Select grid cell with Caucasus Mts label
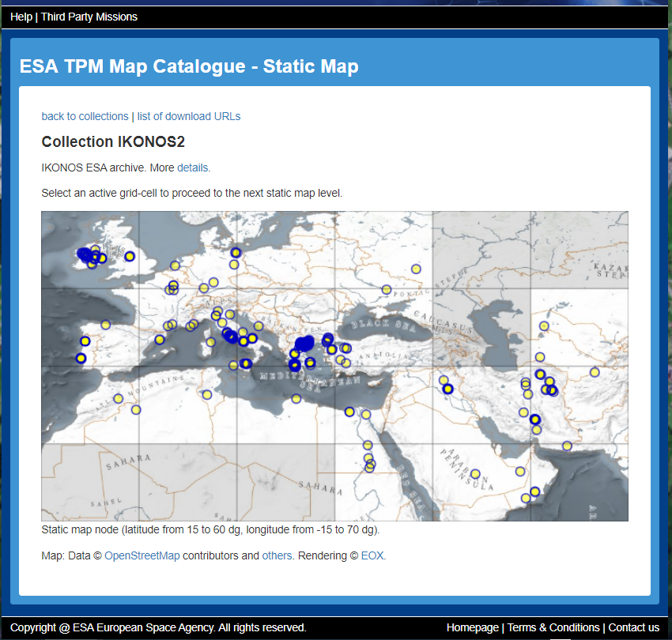This screenshot has height=640, width=672. (x=481, y=328)
